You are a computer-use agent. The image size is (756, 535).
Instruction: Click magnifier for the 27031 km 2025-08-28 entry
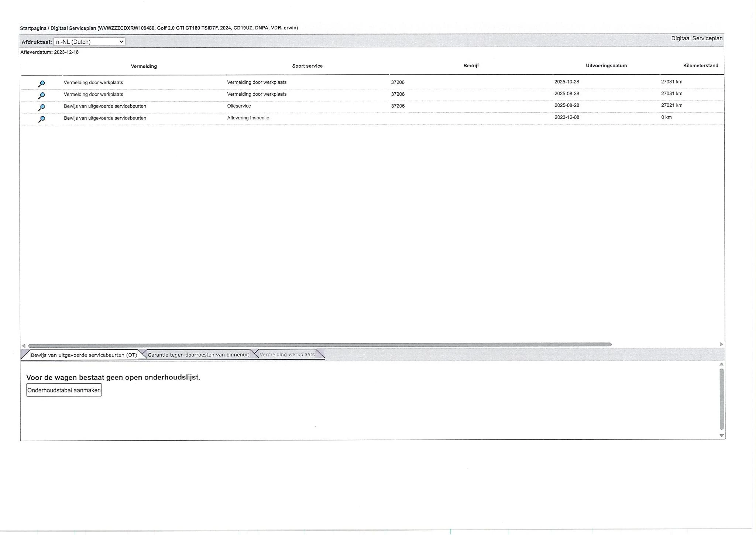(x=42, y=95)
